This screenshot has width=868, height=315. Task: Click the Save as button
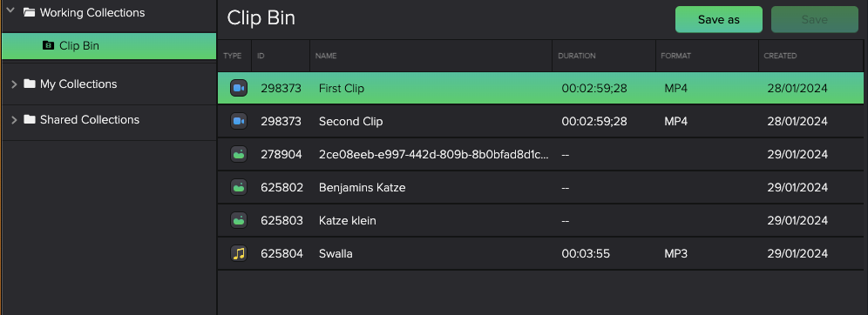coord(718,19)
